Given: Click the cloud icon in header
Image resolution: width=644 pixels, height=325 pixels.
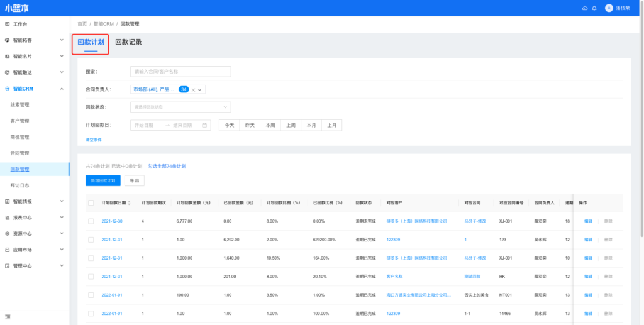Looking at the screenshot, I should tap(585, 8).
